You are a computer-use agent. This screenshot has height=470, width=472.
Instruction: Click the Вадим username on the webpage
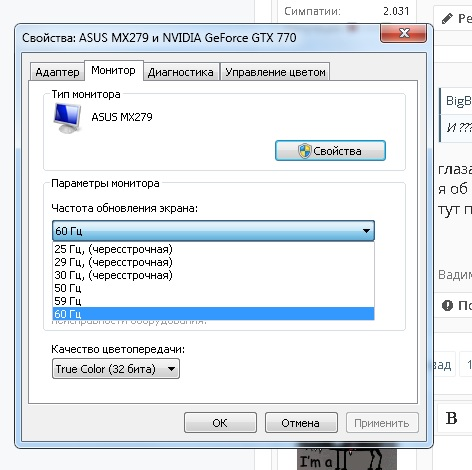click(x=455, y=275)
